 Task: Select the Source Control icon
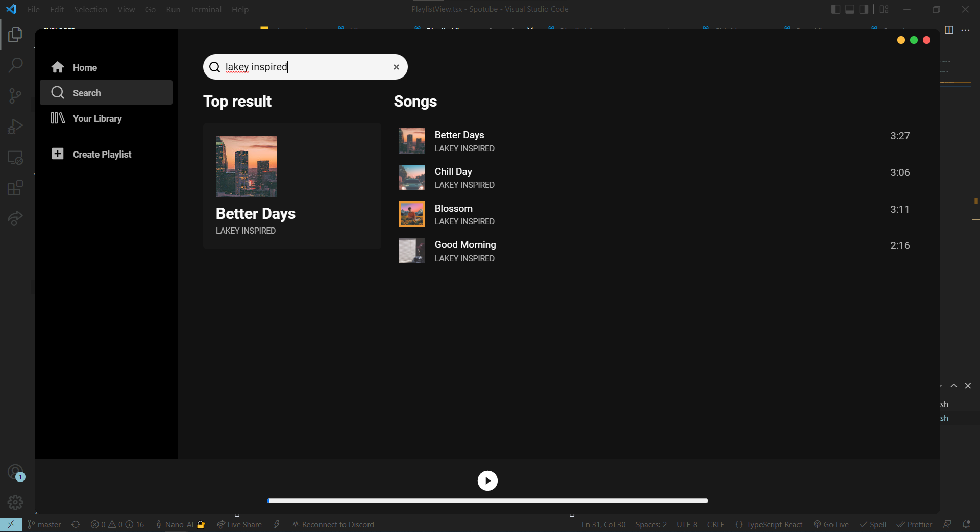click(x=15, y=96)
